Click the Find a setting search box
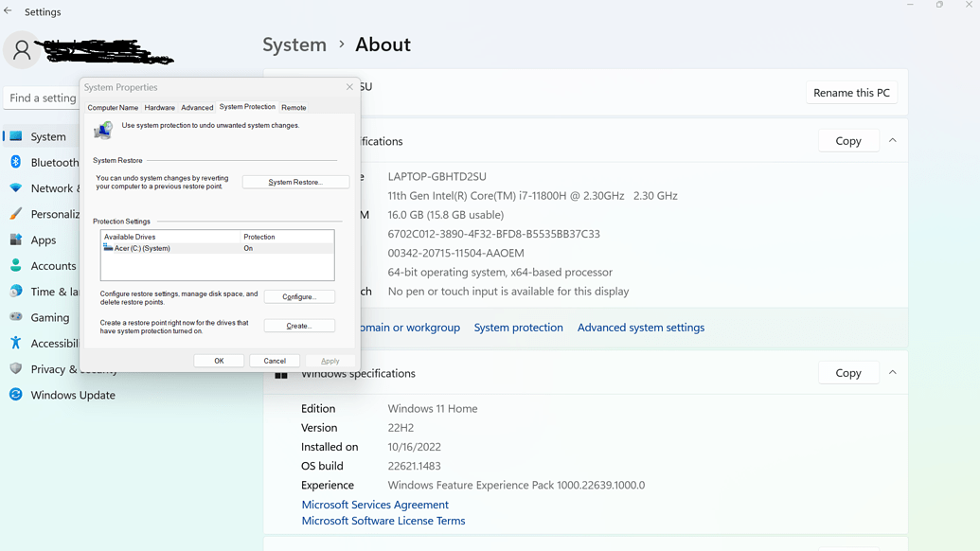Viewport: 980px width, 551px height. [x=42, y=98]
